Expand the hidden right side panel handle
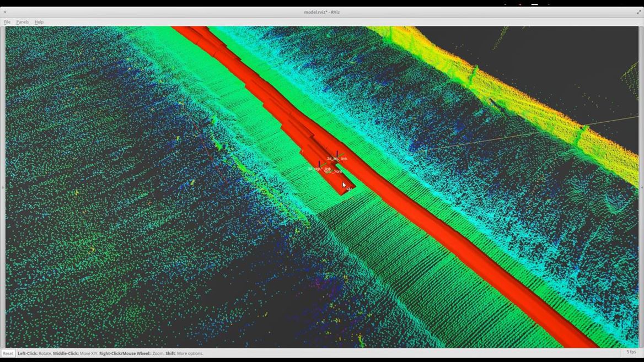Screen dimensions: 644x362 point(641,187)
